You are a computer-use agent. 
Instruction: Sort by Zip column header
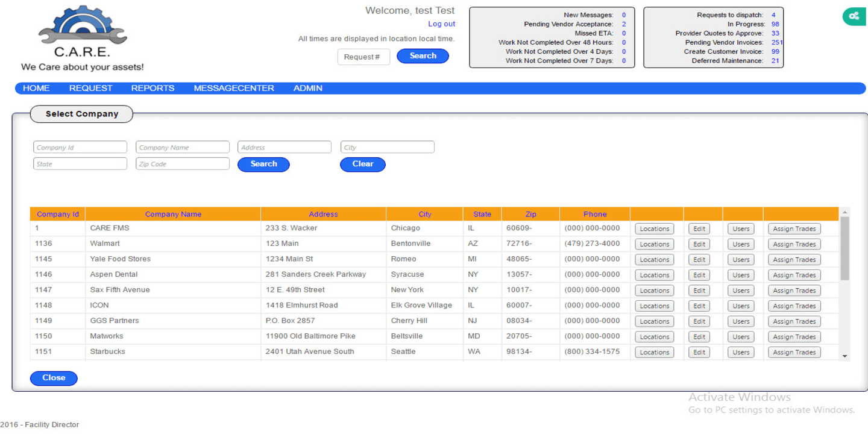pos(530,214)
